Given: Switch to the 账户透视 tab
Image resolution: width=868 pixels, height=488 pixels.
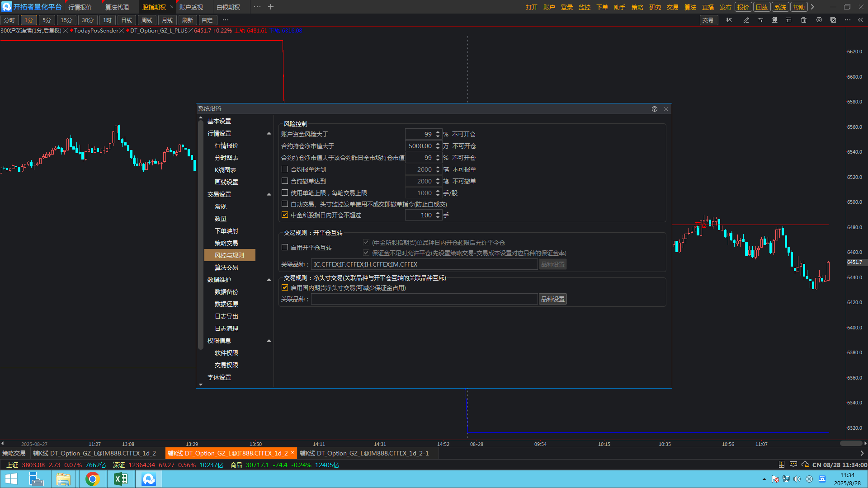Looking at the screenshot, I should pyautogui.click(x=191, y=7).
